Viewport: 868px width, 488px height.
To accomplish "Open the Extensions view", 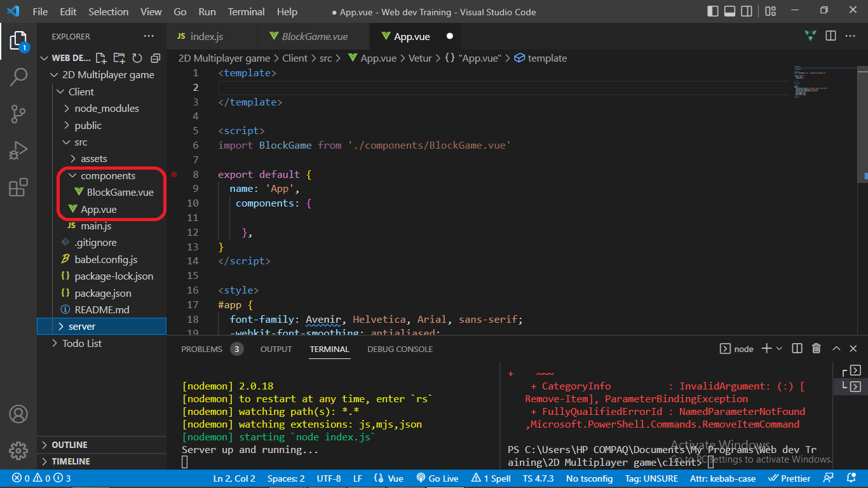I will tap(18, 187).
